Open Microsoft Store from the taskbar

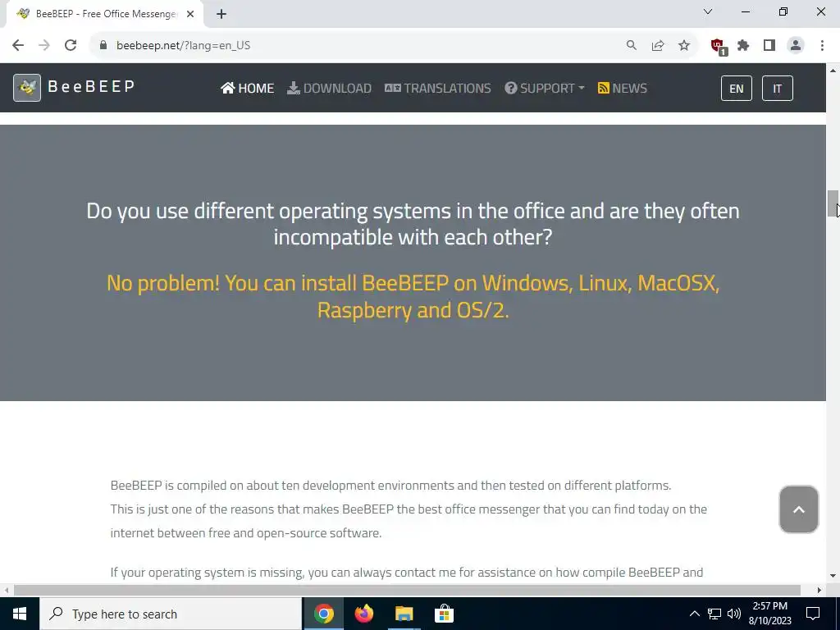(444, 614)
